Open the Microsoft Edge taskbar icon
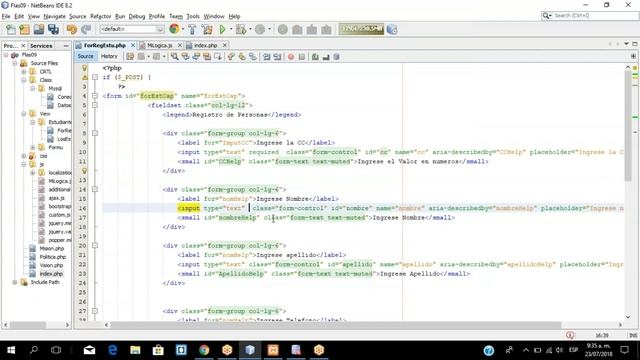 (x=112, y=350)
